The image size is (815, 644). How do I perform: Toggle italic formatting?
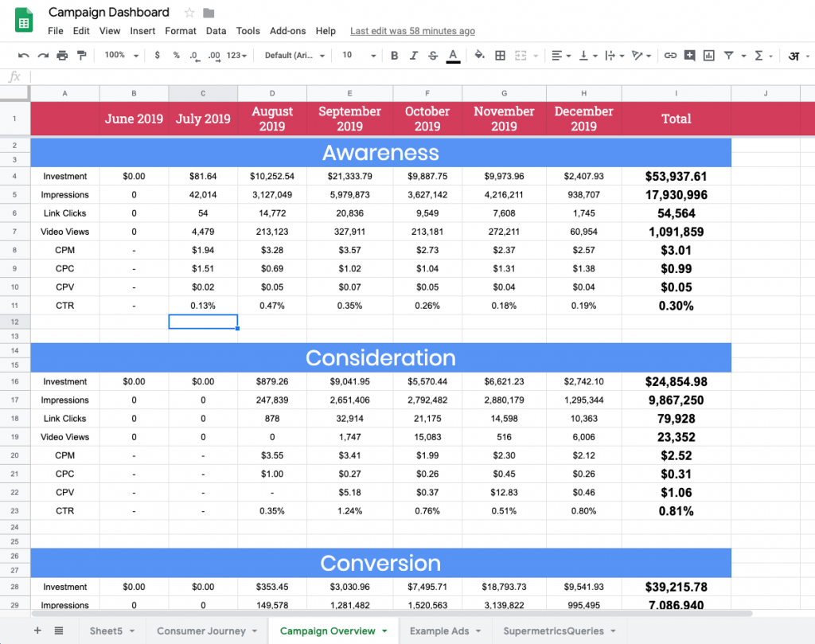413,56
